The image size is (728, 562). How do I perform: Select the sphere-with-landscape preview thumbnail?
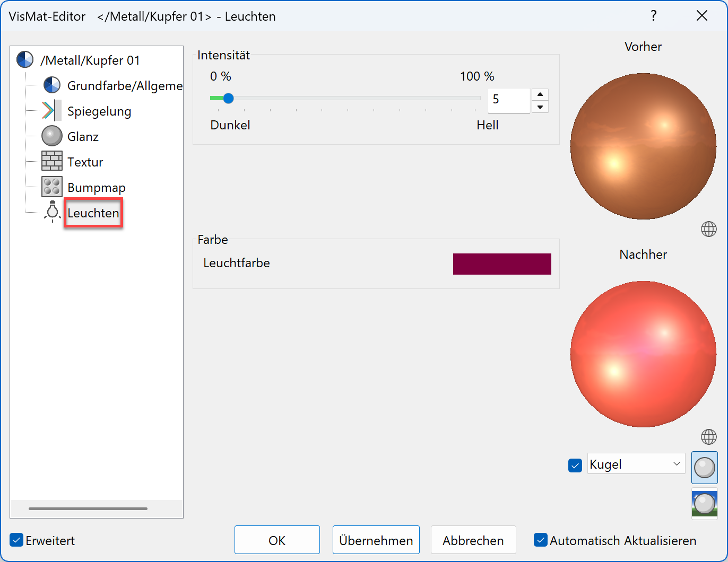pyautogui.click(x=704, y=504)
